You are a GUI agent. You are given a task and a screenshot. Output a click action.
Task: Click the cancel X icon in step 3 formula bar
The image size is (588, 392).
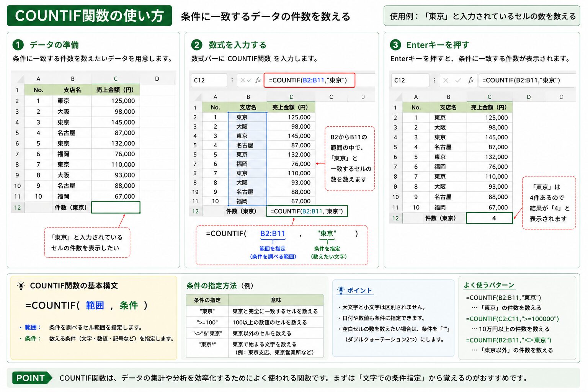[x=446, y=80]
